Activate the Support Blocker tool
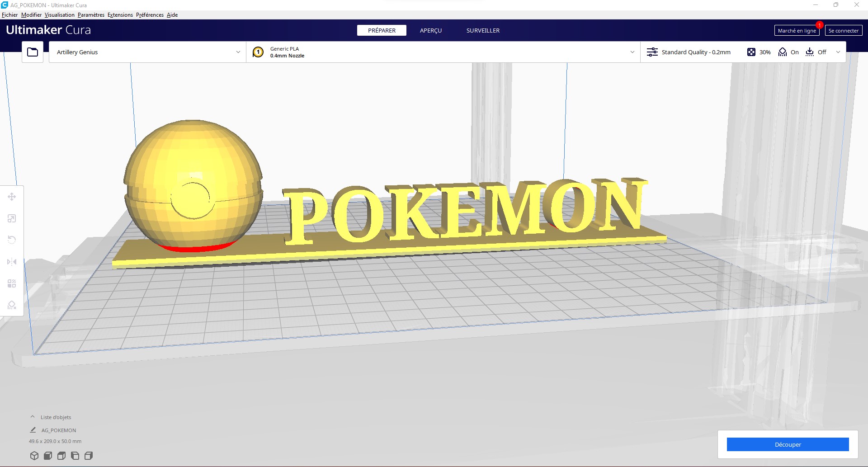Screen dimensions: 868x467 click(x=12, y=305)
